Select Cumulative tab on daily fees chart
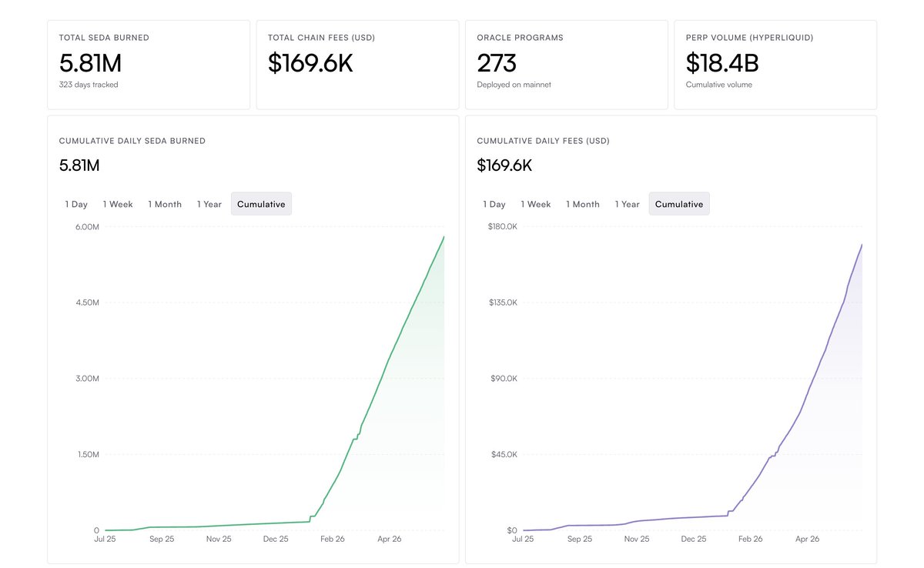 [x=679, y=204]
